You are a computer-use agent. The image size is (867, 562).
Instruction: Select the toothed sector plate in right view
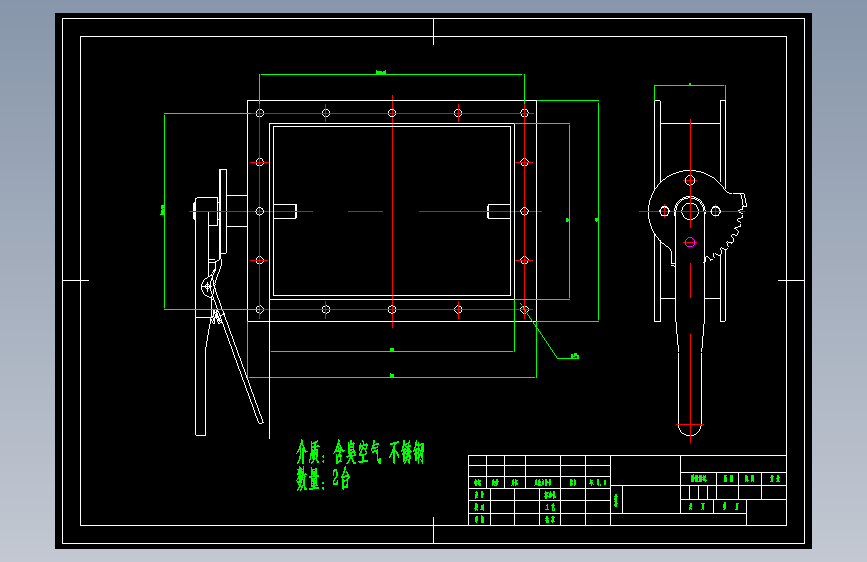(697, 217)
